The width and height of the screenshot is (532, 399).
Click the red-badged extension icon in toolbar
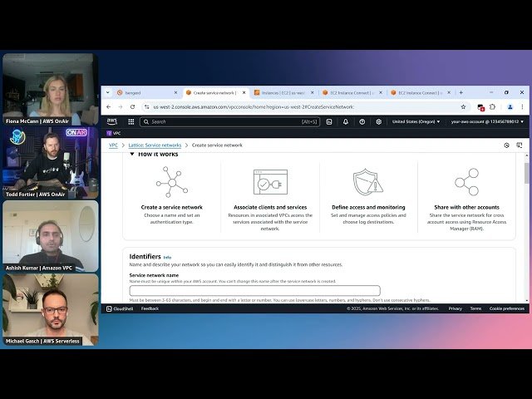480,107
